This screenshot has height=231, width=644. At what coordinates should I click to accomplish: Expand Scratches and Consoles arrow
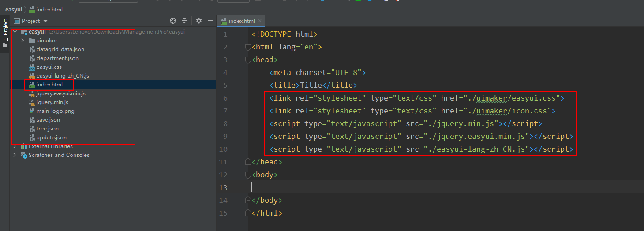pos(15,155)
